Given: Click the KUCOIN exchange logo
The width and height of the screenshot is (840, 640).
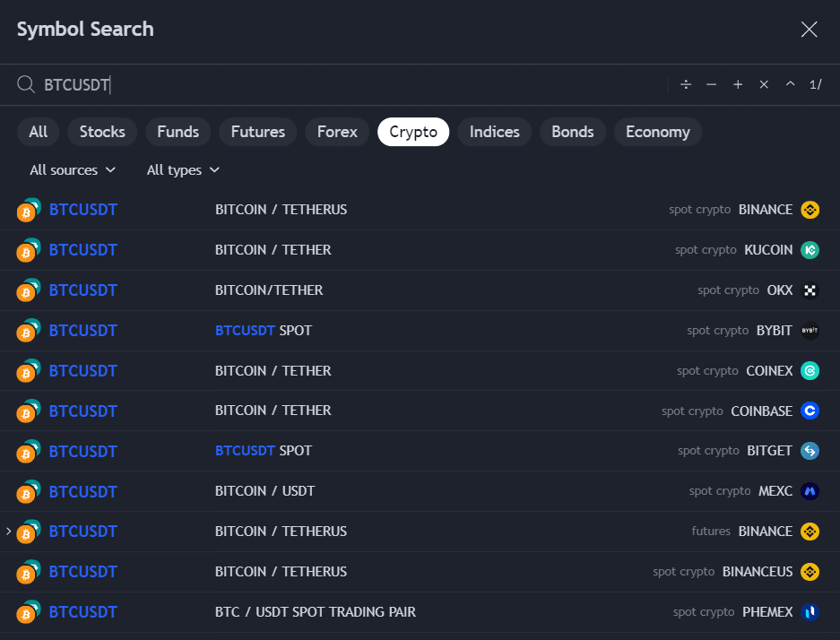Looking at the screenshot, I should (810, 249).
